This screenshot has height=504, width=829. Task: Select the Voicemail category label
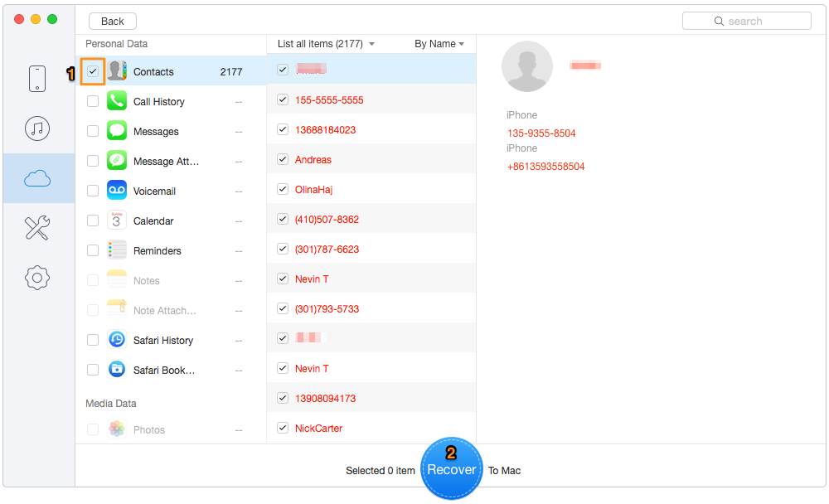(154, 191)
